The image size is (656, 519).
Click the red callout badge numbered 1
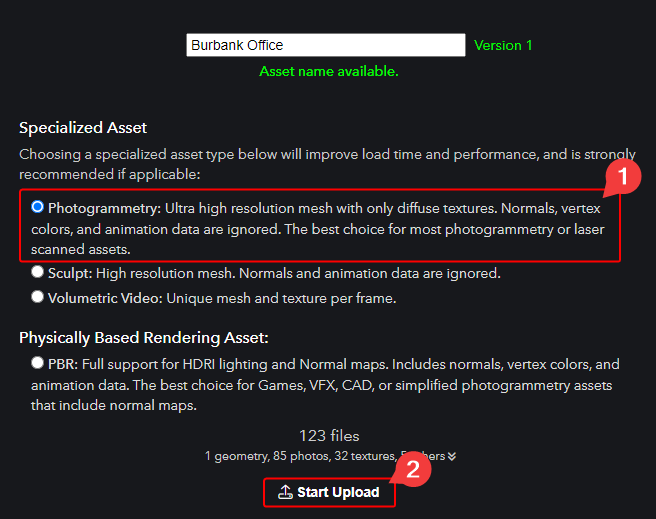pyautogui.click(x=623, y=176)
